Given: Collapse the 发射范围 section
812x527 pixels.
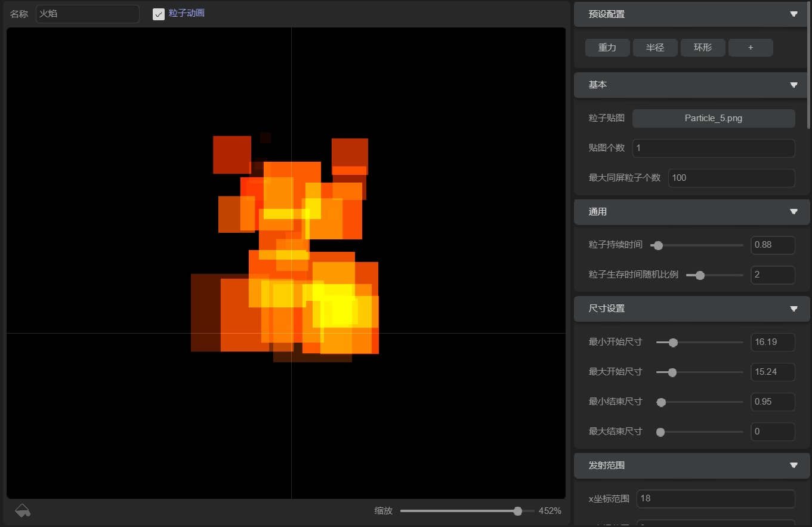Looking at the screenshot, I should pyautogui.click(x=794, y=466).
